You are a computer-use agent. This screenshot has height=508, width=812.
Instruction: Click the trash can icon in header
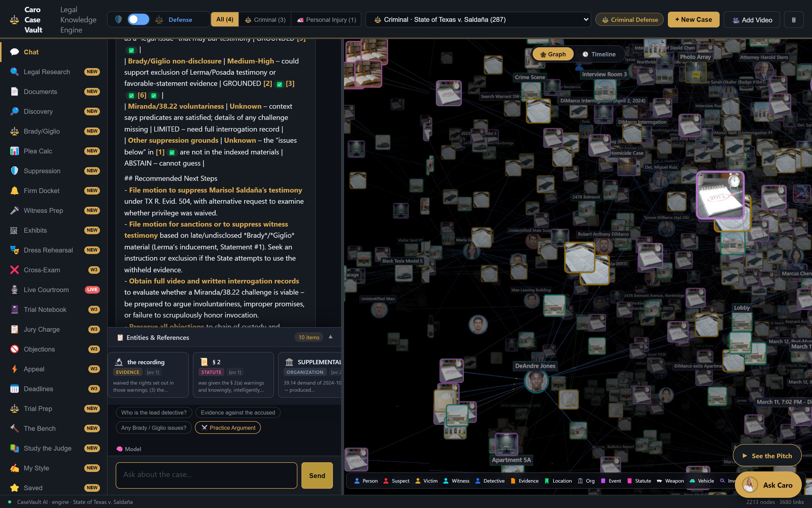tap(793, 20)
